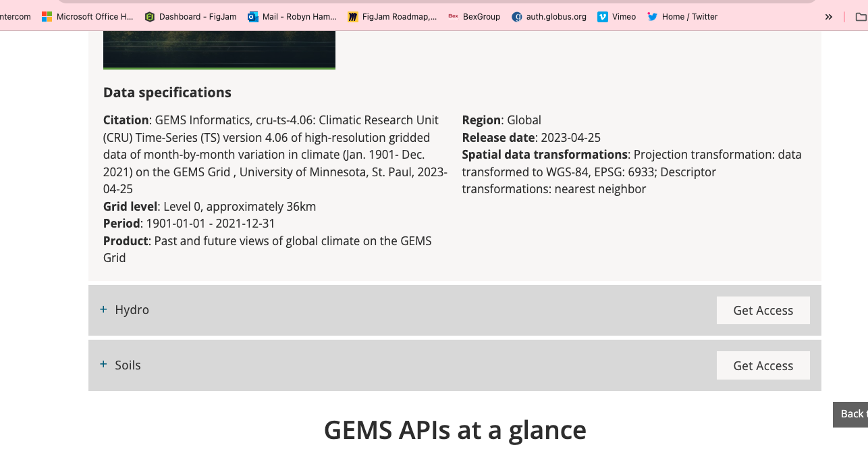Show hidden bookmarks with the double-chevron button

(828, 17)
